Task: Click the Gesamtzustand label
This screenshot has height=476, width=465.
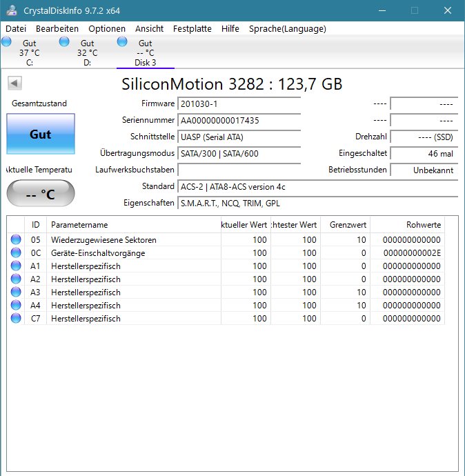Action: [39, 103]
